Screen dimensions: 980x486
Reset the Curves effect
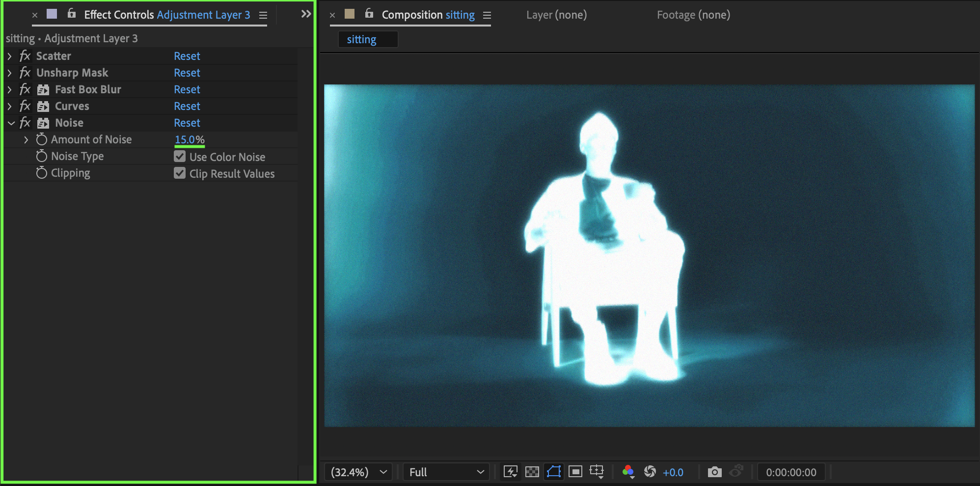187,106
